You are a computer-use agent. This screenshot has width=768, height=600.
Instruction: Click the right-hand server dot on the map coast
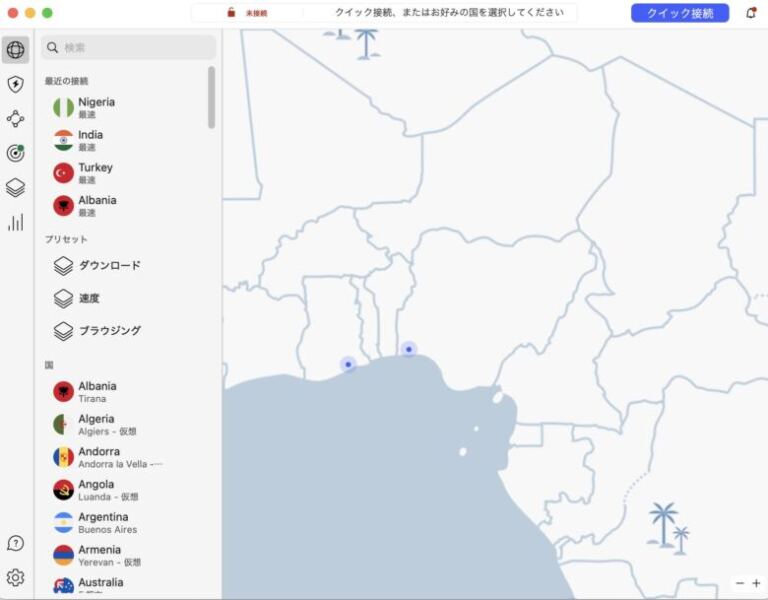click(x=409, y=349)
